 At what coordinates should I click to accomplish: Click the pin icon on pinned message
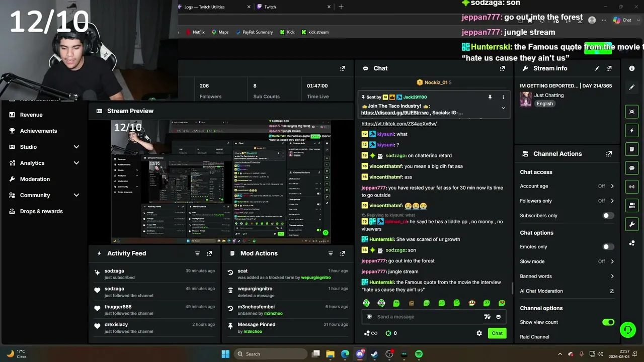pyautogui.click(x=490, y=97)
